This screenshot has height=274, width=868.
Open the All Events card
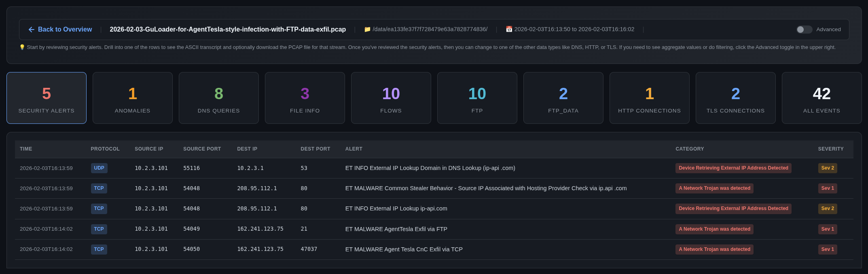[x=821, y=98]
